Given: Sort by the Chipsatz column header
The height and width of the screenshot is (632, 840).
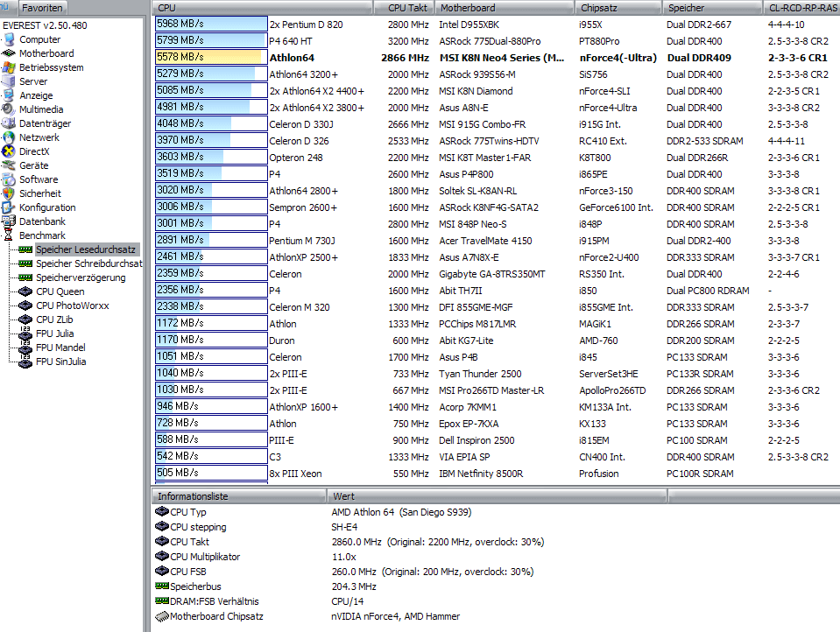Looking at the screenshot, I should (618, 8).
